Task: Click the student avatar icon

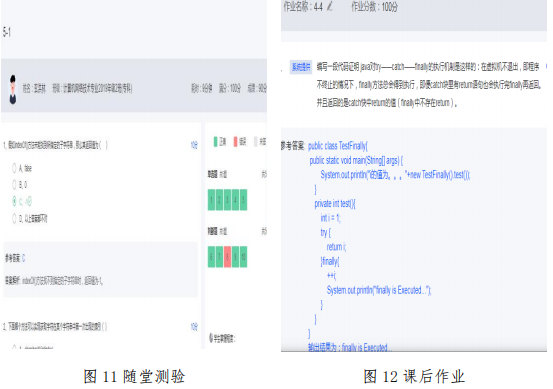Action: pos(13,90)
